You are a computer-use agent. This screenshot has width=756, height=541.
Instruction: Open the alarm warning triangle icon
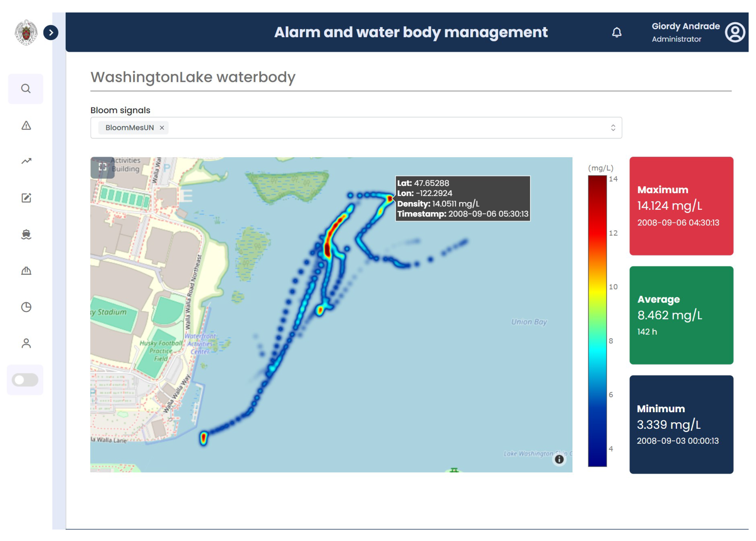pyautogui.click(x=26, y=126)
